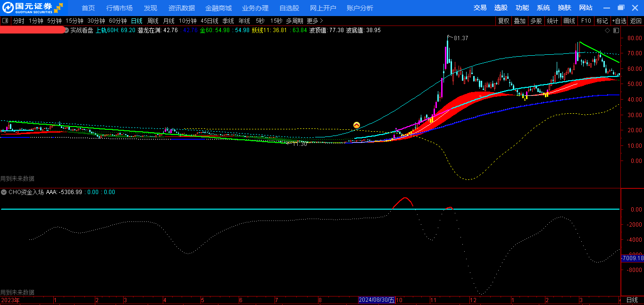Click the 波顶值: 77.38 indicator value
Viewport: 644px width, 305px height.
[326, 30]
